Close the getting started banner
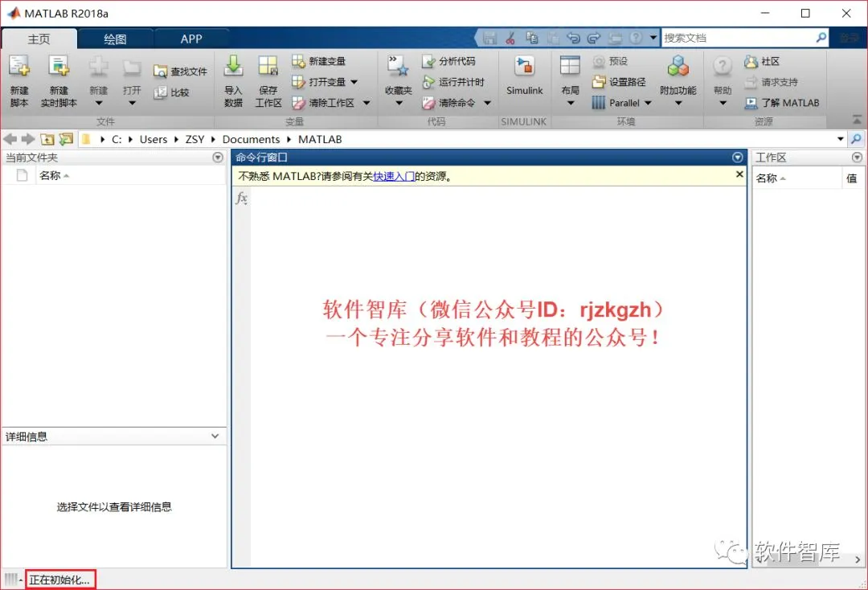 pyautogui.click(x=739, y=174)
